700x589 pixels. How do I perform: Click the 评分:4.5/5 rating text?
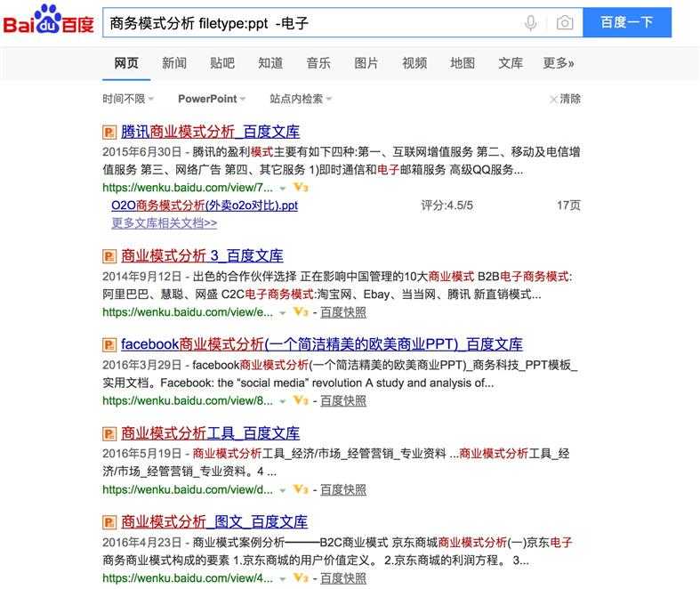click(x=447, y=206)
